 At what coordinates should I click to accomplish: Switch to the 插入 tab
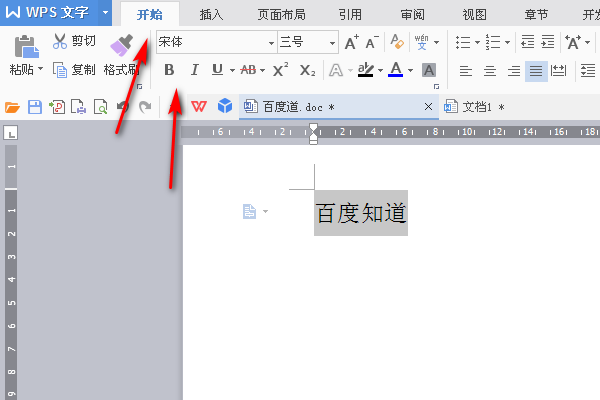[211, 15]
